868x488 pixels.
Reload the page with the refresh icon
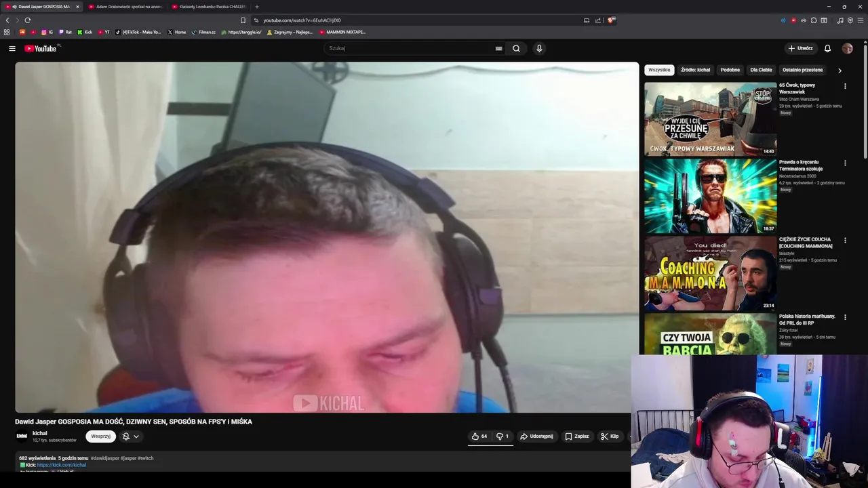click(x=27, y=20)
